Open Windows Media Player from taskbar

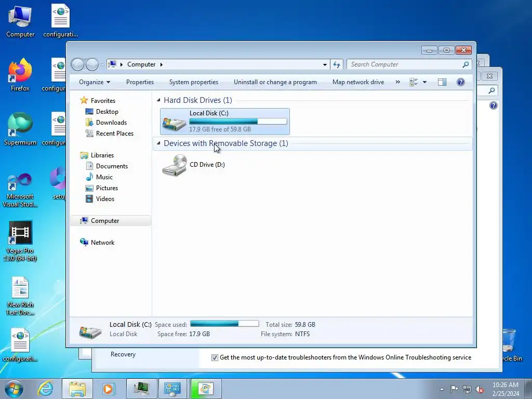click(108, 389)
